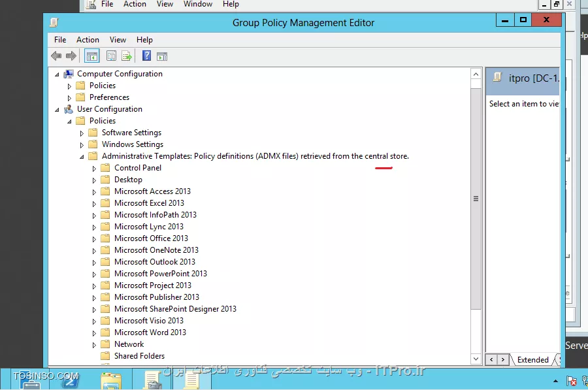
Task: Click the Properties toolbar icon
Action: point(111,56)
